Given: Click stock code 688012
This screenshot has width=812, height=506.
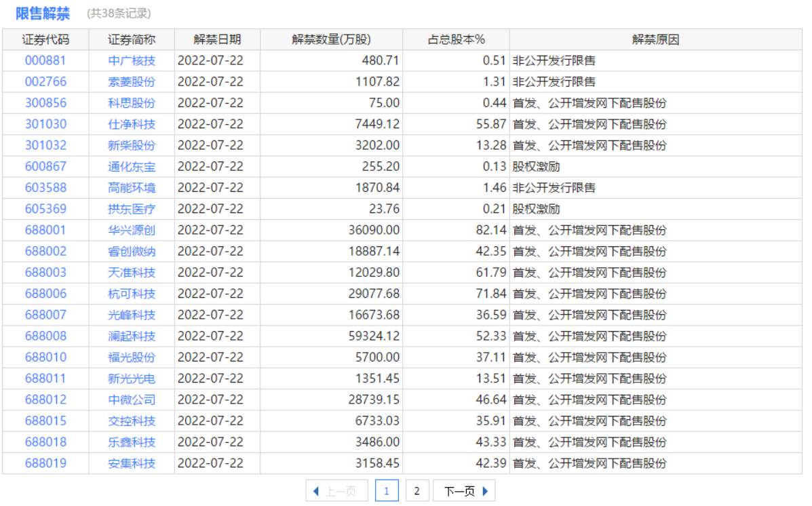Looking at the screenshot, I should click(45, 400).
